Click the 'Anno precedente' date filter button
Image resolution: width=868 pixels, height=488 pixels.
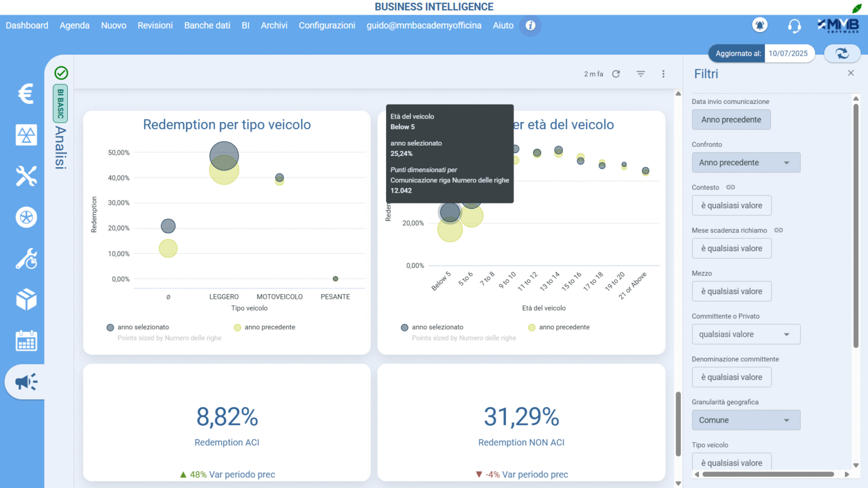coord(731,120)
